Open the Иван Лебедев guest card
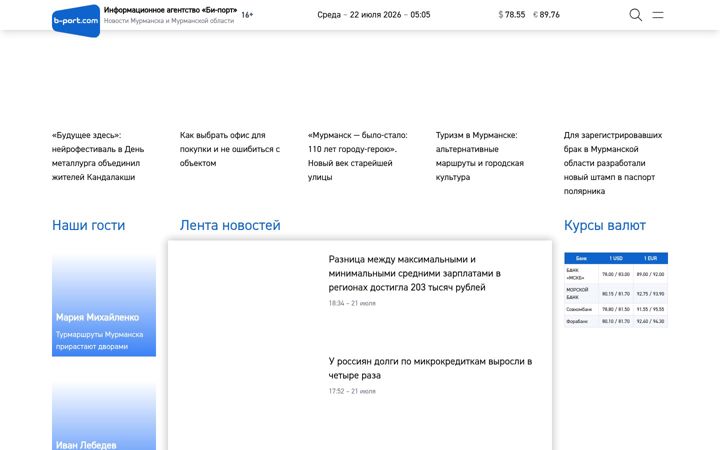This screenshot has height=450, width=720. [104, 416]
